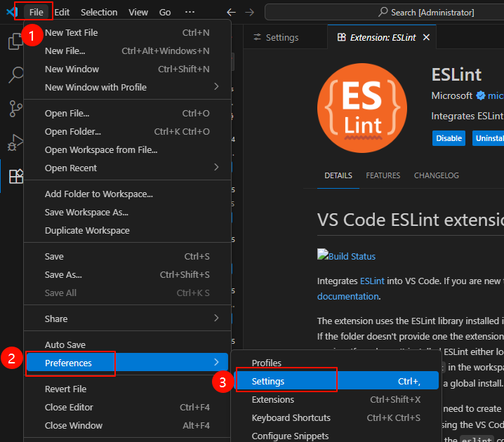Screen dimensions: 504x442
Task: Select Settings in Preferences submenu
Action: tap(336, 381)
